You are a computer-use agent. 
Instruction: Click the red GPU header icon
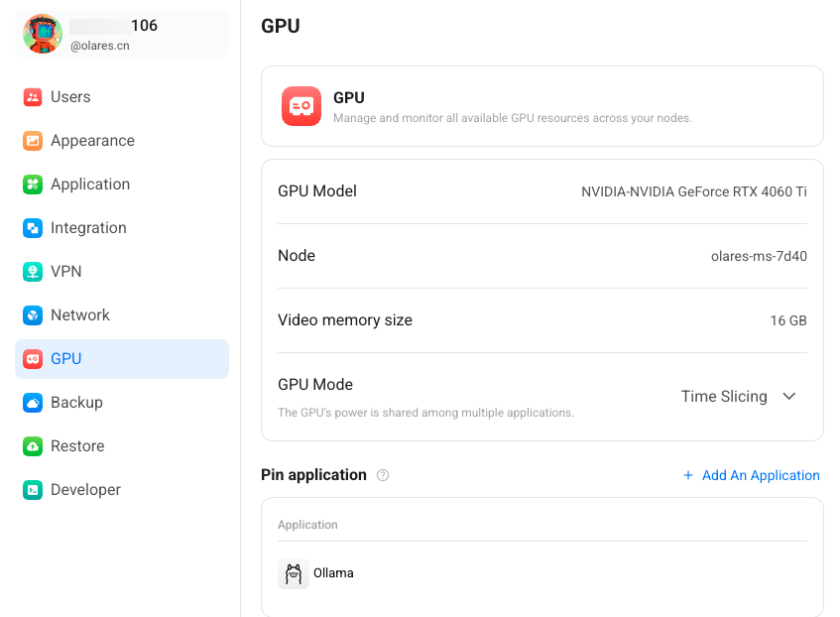click(x=301, y=106)
